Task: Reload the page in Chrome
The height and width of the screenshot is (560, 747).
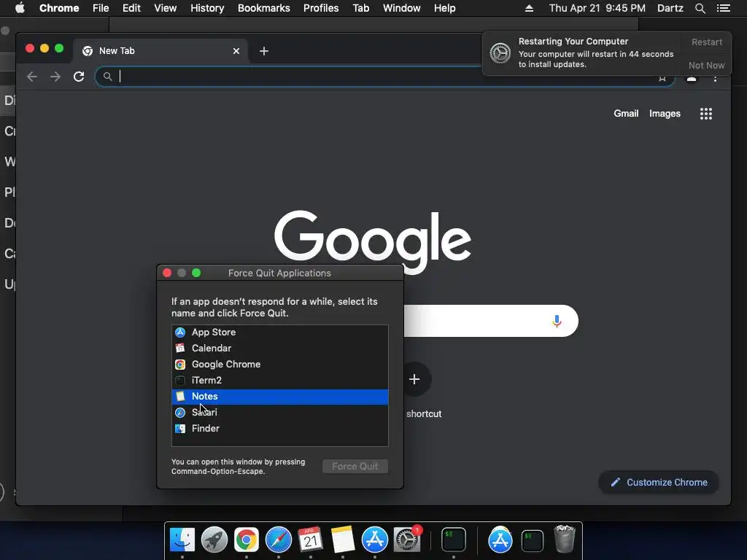Action: pyautogui.click(x=79, y=77)
